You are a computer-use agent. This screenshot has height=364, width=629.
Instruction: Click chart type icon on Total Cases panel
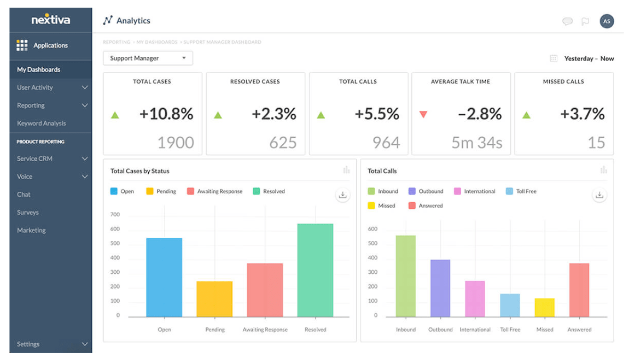(346, 171)
